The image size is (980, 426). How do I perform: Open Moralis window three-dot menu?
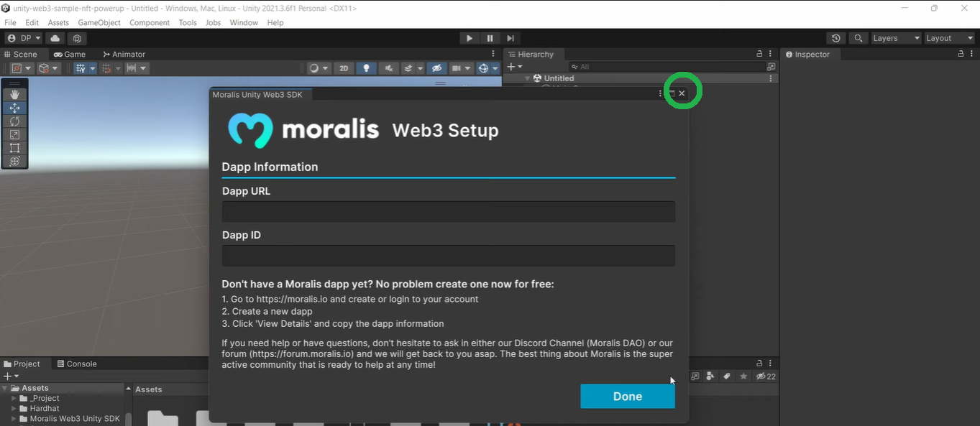pyautogui.click(x=660, y=93)
